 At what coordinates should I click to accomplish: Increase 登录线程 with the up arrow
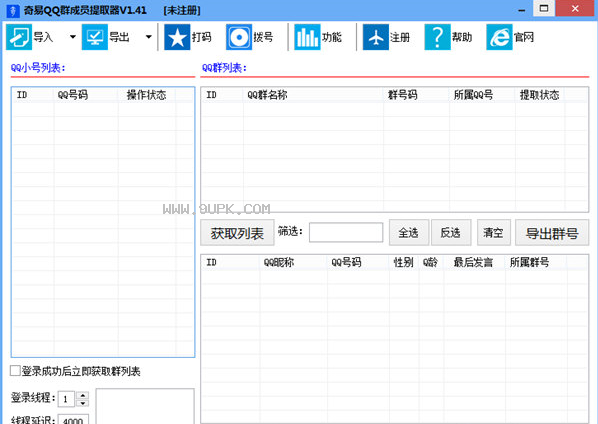(82, 395)
